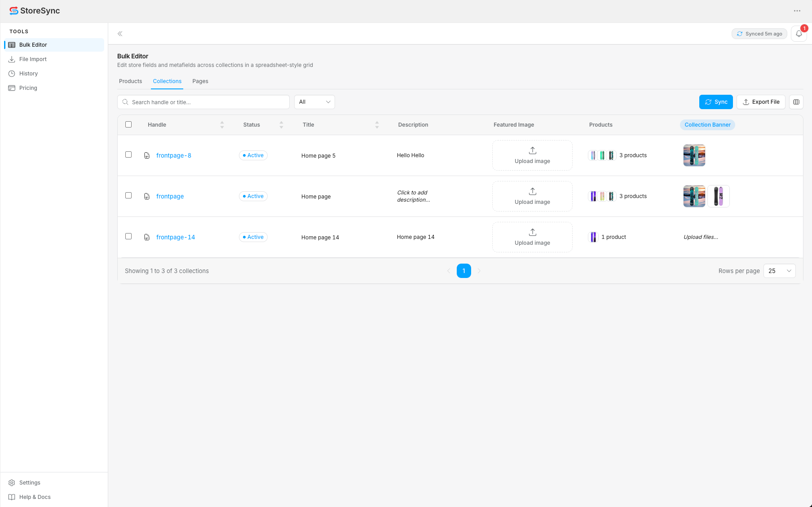Click the column settings icon button
Image resolution: width=812 pixels, height=507 pixels.
coord(796,102)
